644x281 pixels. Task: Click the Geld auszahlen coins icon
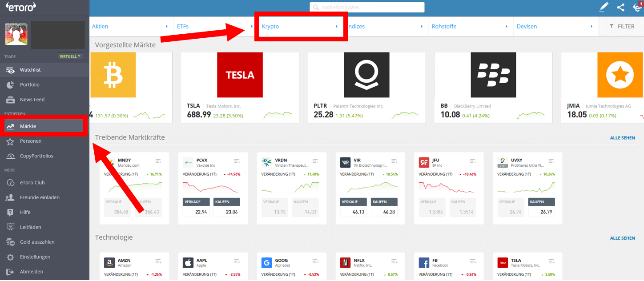[x=10, y=242]
